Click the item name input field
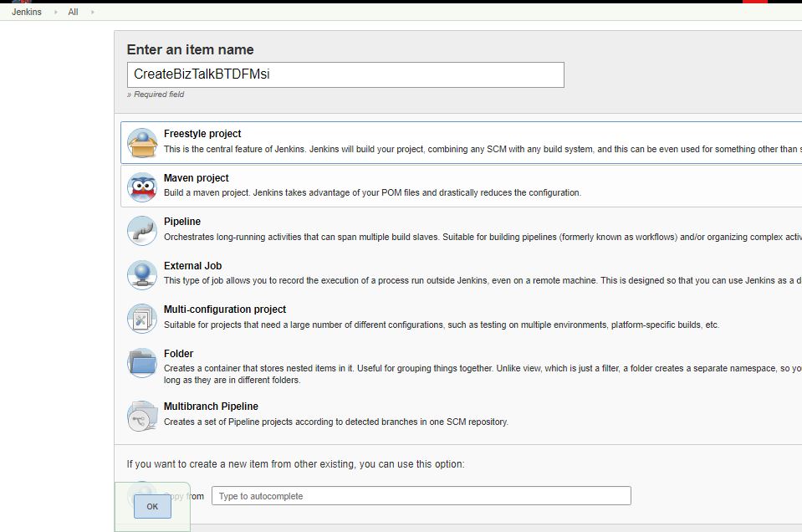Screen dimensions: 802x532 click(345, 74)
